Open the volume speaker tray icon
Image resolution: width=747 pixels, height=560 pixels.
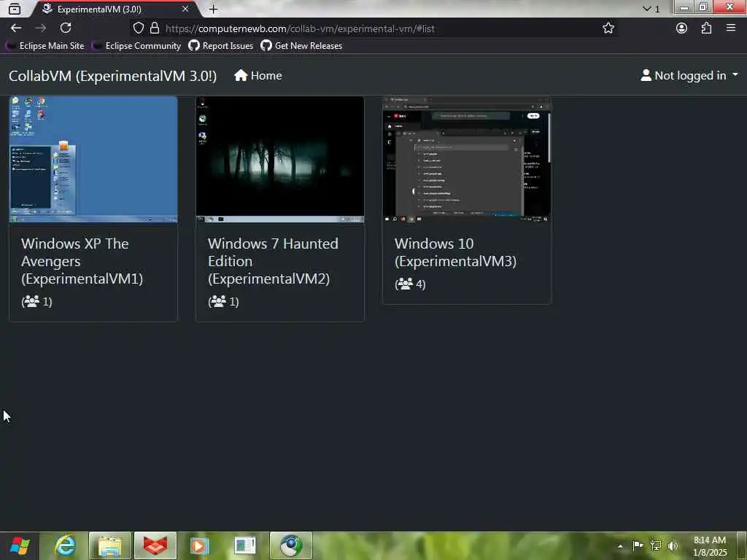pos(673,545)
